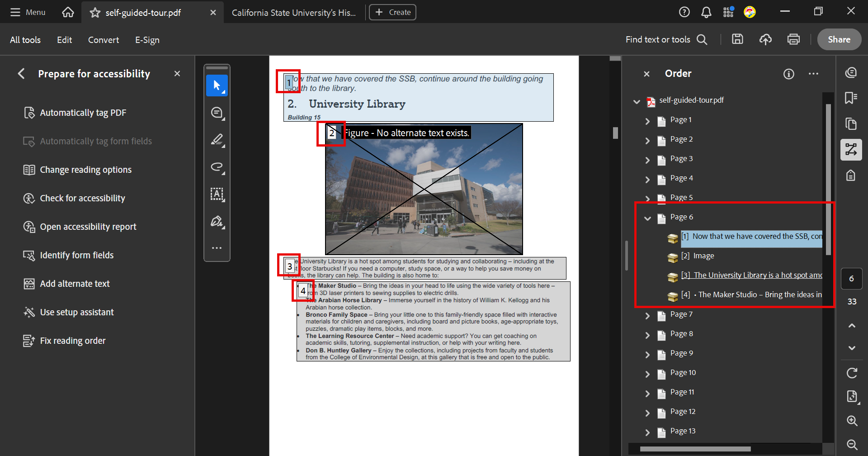Click the print document icon
Screen dimensions: 868x456
tap(793, 39)
